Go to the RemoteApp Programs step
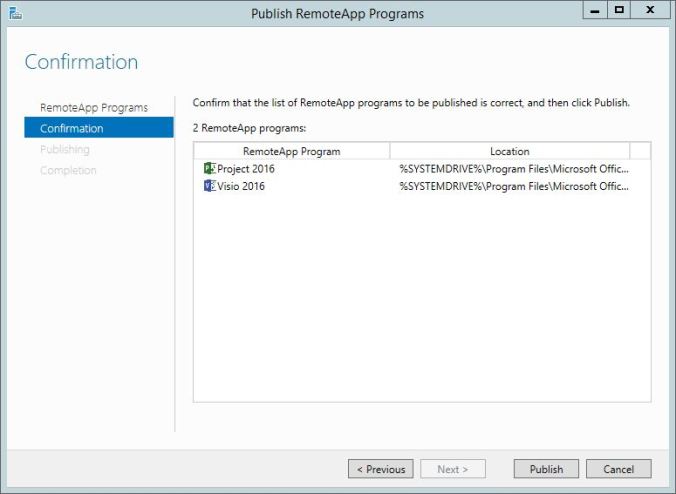Viewport: 676px width, 494px height. tap(93, 107)
